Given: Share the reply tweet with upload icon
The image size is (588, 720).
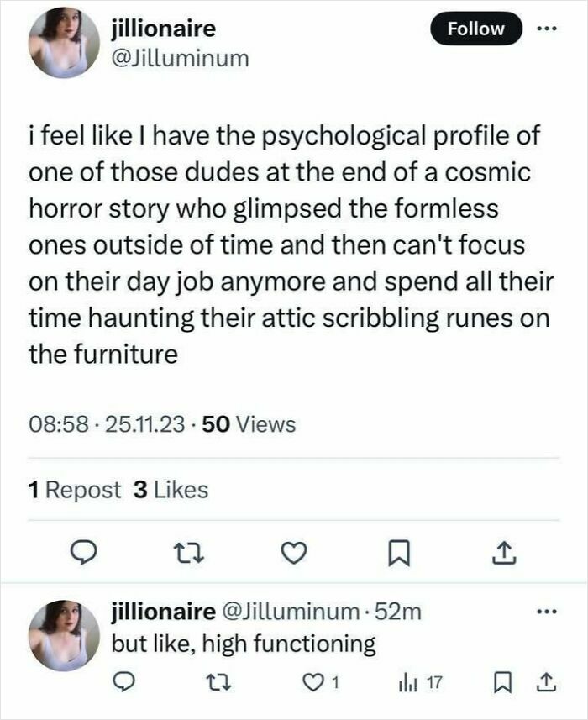Looking at the screenshot, I should [x=547, y=682].
